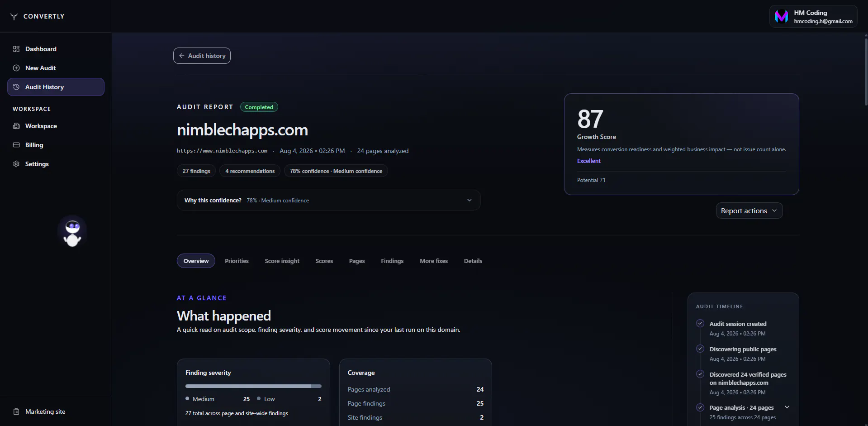Open the Findings tab
Image resolution: width=868 pixels, height=426 pixels.
(x=392, y=261)
